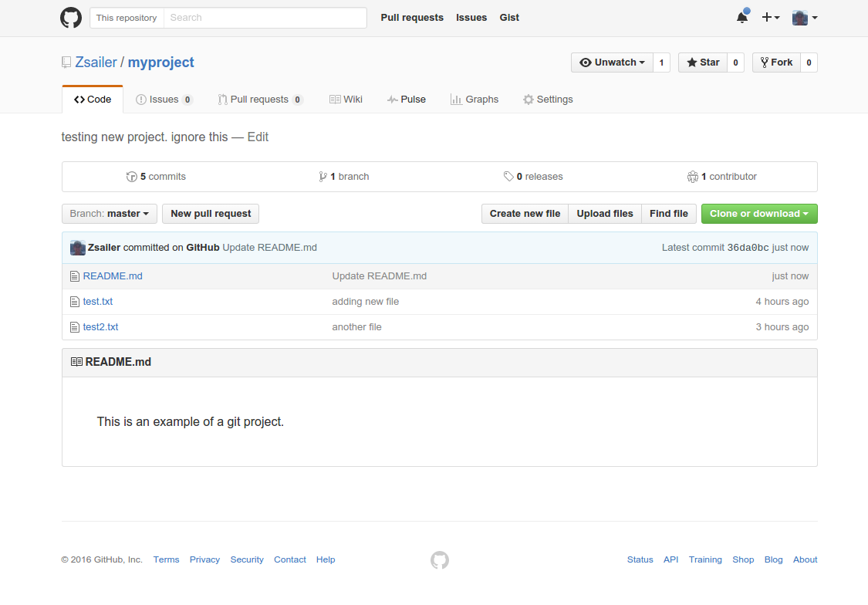868x605 pixels.
Task: Click the releases tag icon
Action: (508, 177)
